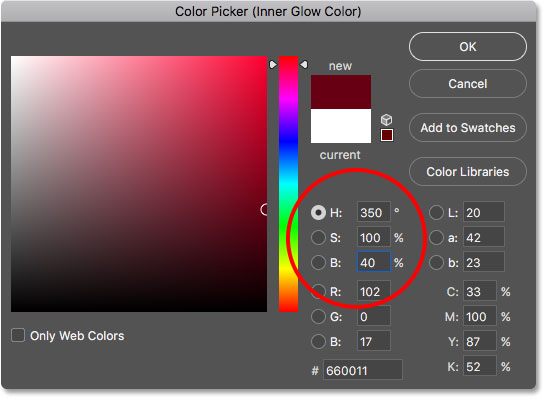Click the brightness field showing 40
This screenshot has height=398, width=544.
coord(374,262)
